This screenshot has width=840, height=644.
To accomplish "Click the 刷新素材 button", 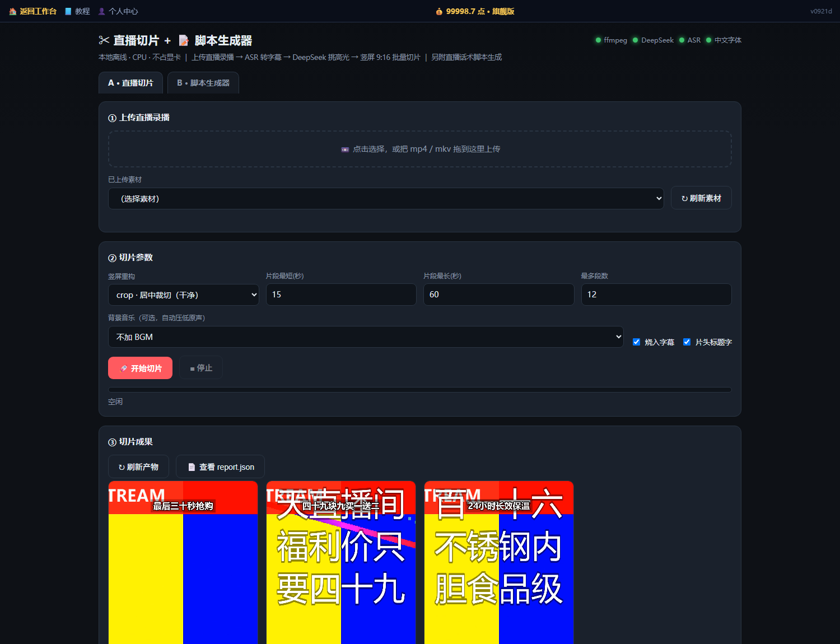I will [701, 198].
